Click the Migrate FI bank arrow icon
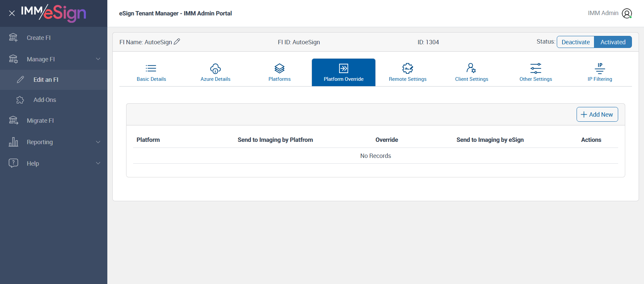Screen dimensions: 644x284 coord(13,120)
